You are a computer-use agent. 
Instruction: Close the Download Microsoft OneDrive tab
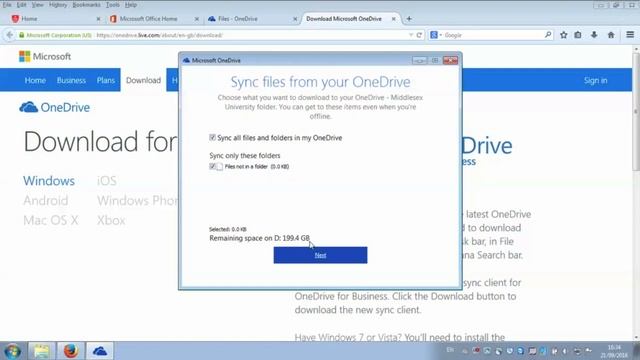click(x=393, y=19)
